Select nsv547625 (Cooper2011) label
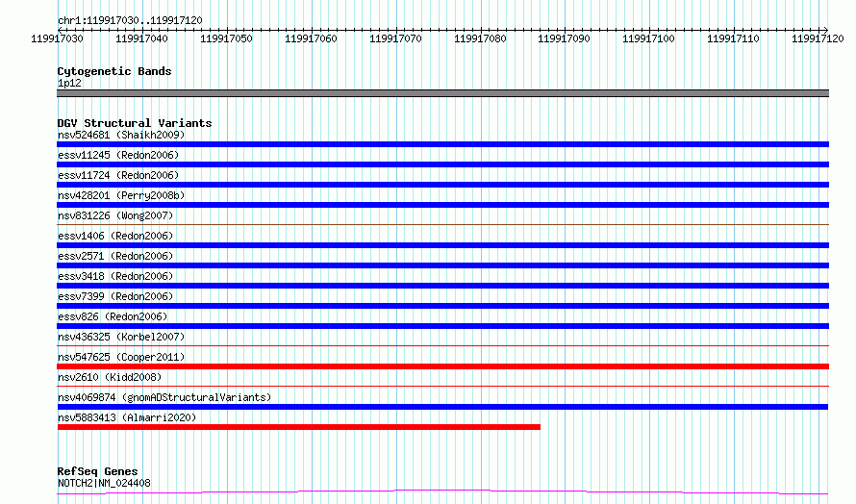The image size is (856, 504). 121,357
